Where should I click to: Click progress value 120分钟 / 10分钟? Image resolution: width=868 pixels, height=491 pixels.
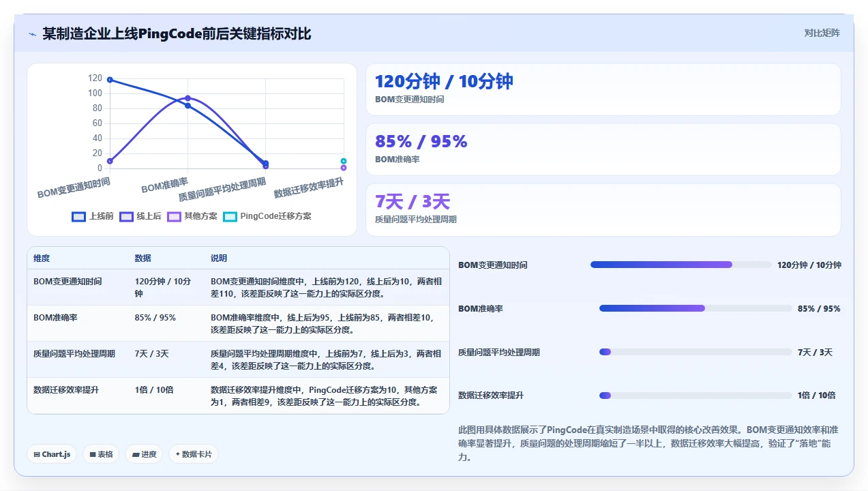pyautogui.click(x=809, y=265)
